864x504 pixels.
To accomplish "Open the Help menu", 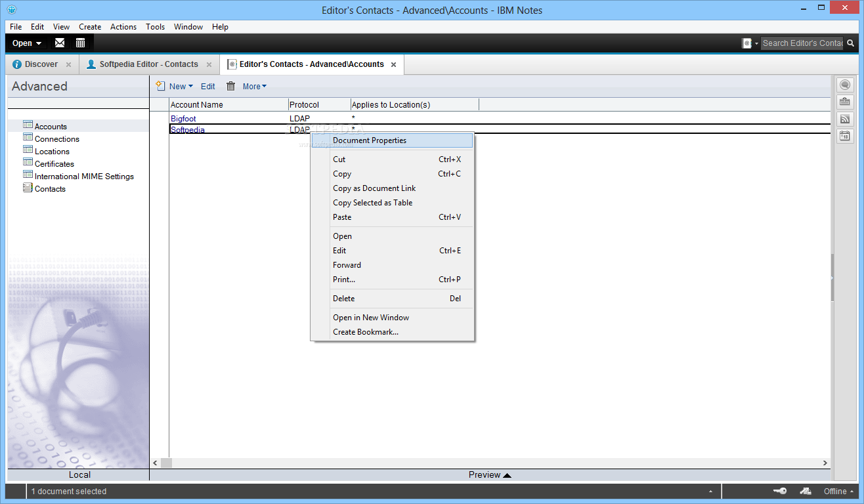I will point(220,27).
